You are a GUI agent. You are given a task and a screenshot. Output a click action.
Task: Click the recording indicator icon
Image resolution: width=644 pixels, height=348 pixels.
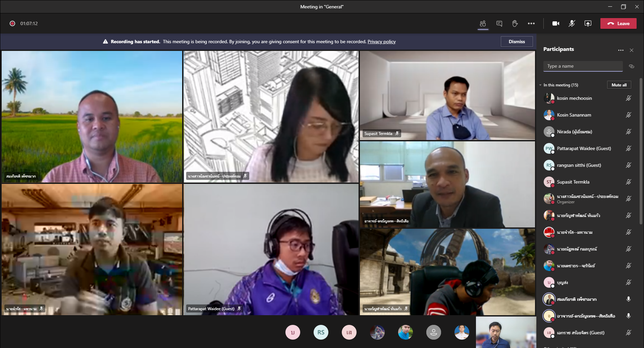pos(12,23)
